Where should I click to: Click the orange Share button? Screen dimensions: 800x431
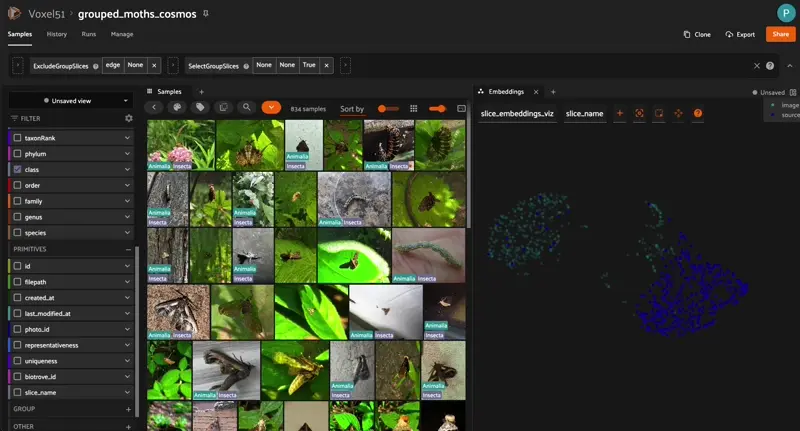(x=779, y=34)
